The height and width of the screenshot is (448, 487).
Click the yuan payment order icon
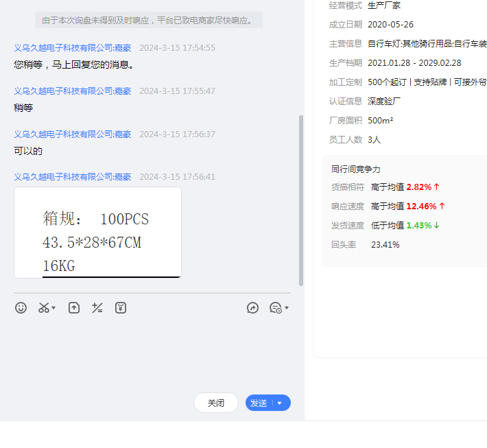121,308
